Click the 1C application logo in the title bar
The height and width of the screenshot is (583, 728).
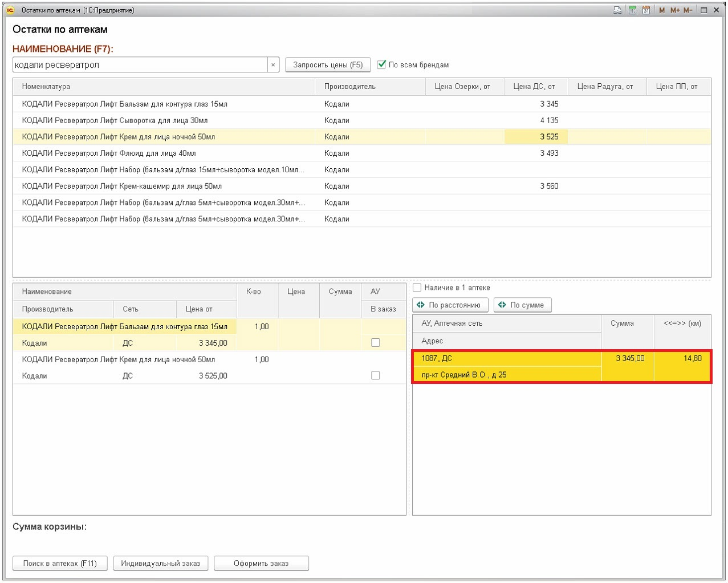pyautogui.click(x=10, y=10)
